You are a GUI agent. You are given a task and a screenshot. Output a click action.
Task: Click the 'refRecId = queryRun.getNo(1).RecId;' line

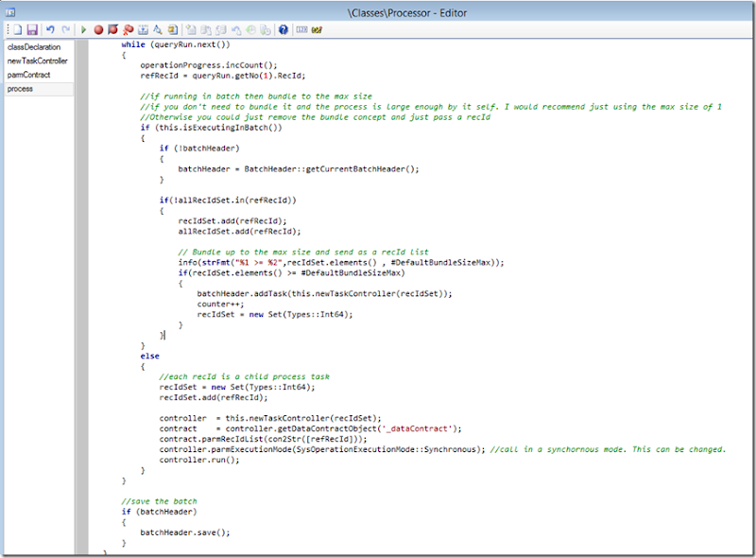point(223,76)
